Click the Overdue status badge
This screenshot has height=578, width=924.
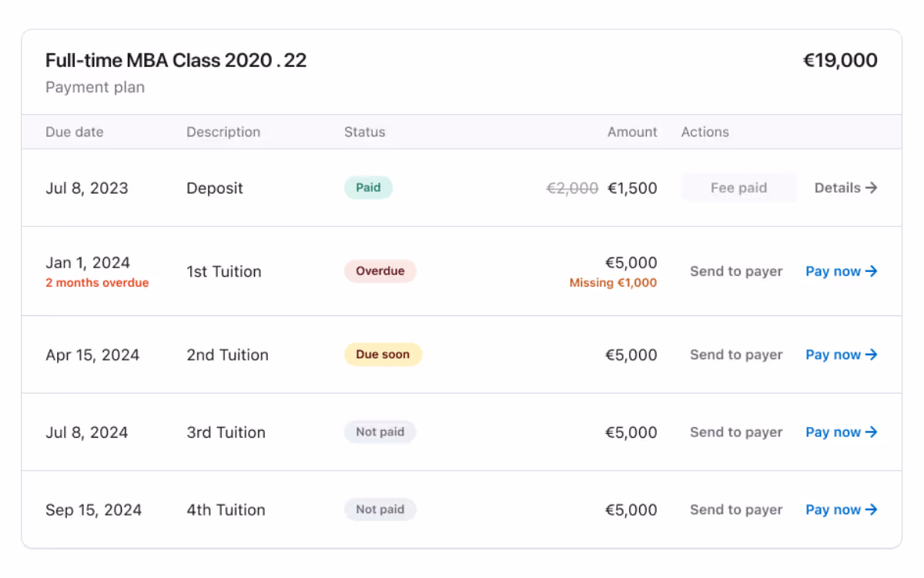point(380,271)
